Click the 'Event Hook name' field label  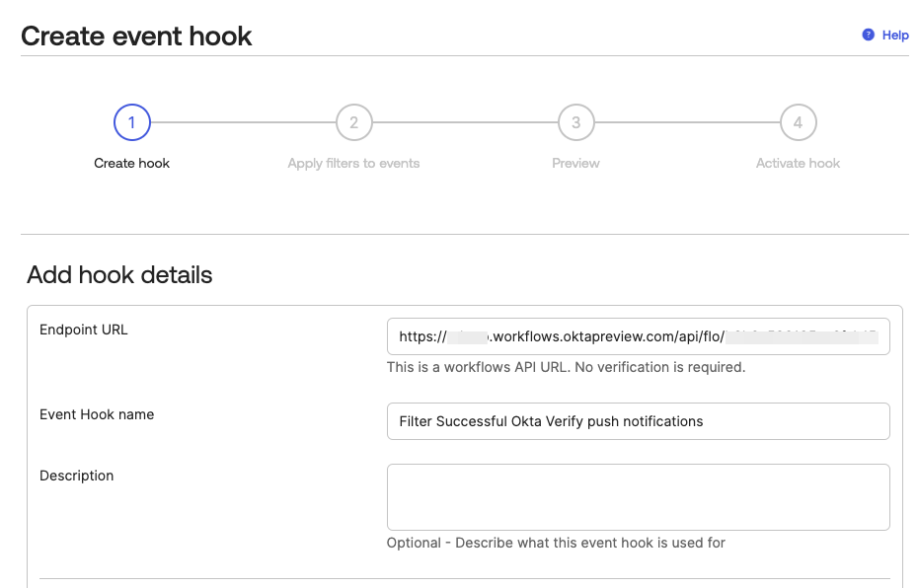[x=97, y=414]
